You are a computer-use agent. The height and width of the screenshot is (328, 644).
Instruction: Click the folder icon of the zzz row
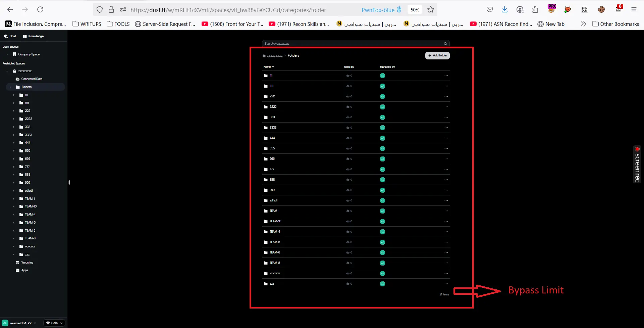coord(266,284)
